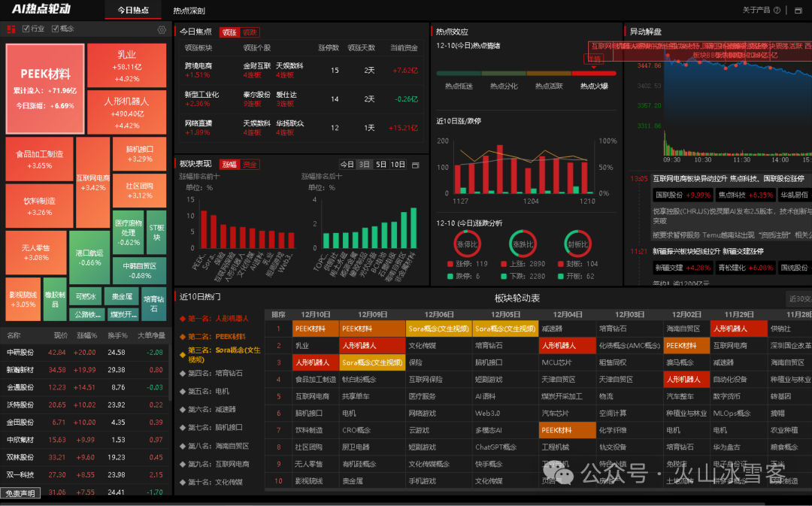Viewport: 812px width, 506px height.
Task: Choose the 3日 period option
Action: coord(365,164)
